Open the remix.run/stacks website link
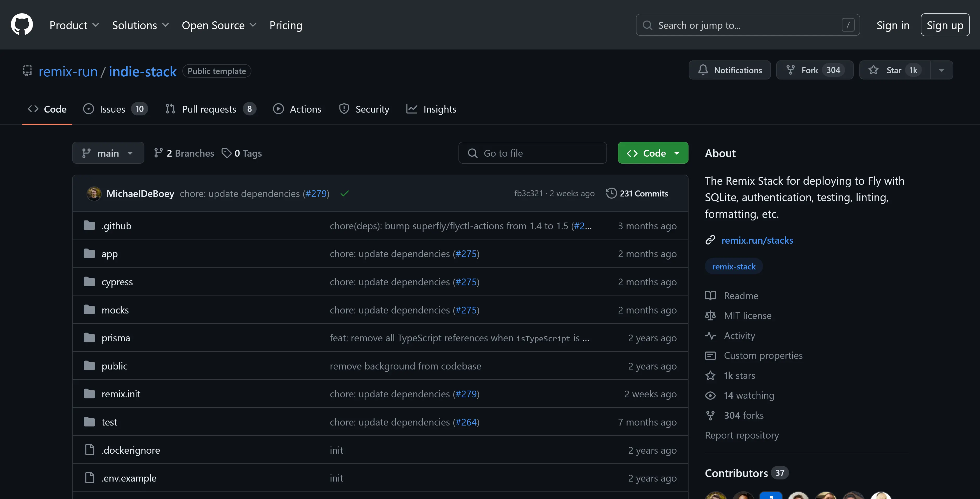 757,240
